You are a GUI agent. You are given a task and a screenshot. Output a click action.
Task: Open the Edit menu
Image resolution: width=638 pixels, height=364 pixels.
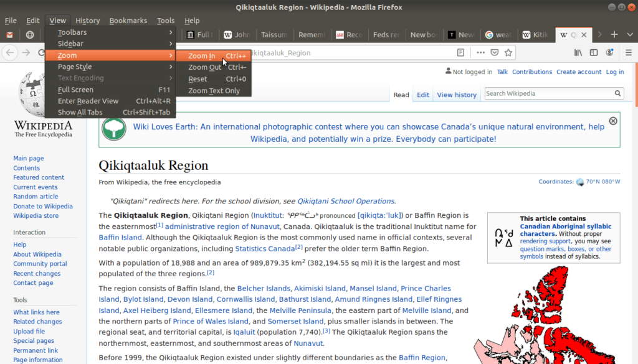[33, 21]
